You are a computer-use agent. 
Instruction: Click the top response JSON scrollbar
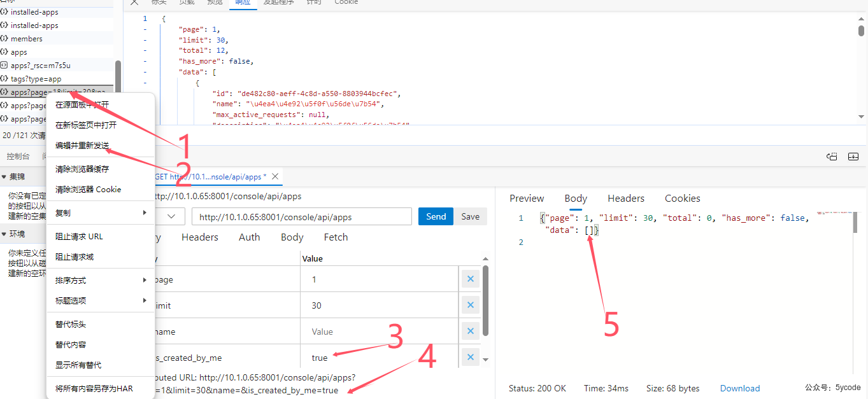coord(861,31)
